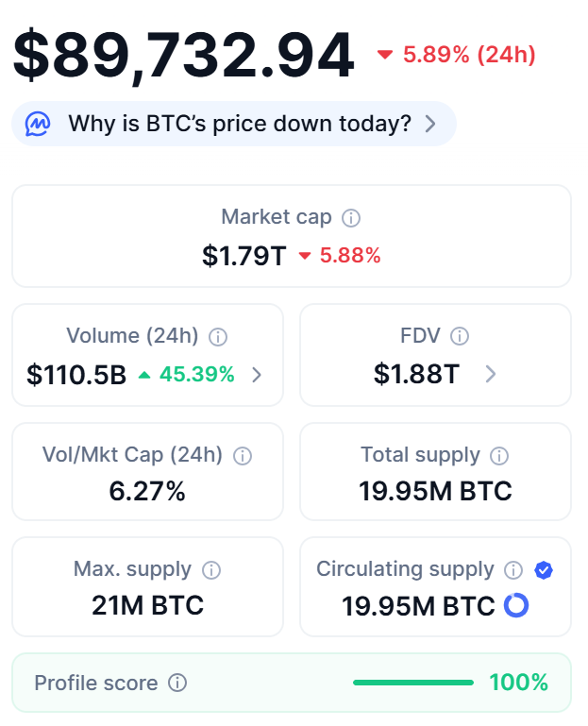Viewport: 588px width, 726px height.
Task: Click the Profile score info icon
Action: click(x=176, y=683)
